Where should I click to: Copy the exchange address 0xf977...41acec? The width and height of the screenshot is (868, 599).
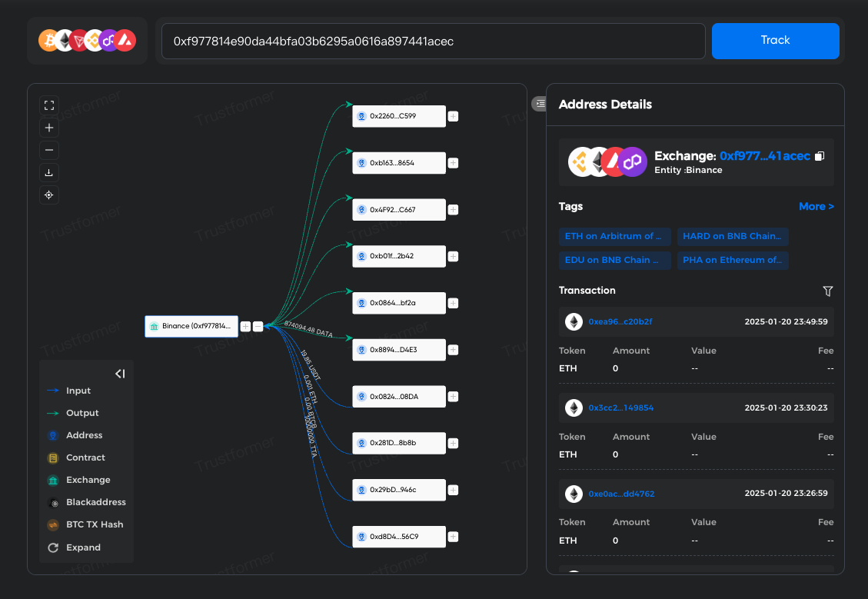[820, 156]
